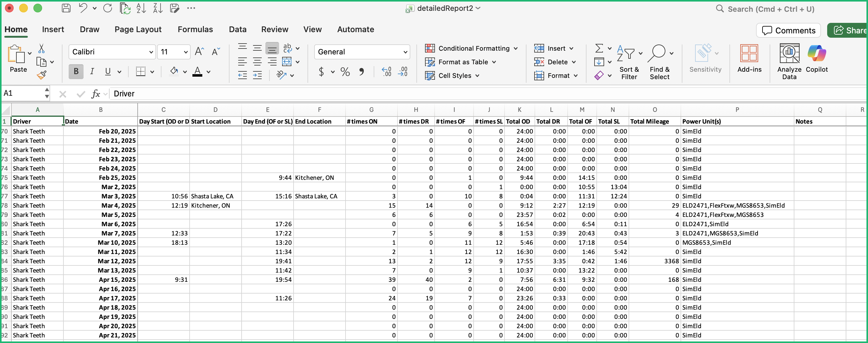Click the Save icon in title bar

tap(67, 8)
